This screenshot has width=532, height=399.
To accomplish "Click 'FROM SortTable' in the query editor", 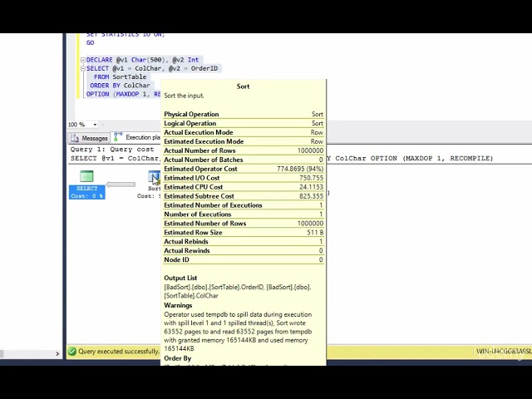I will point(120,77).
